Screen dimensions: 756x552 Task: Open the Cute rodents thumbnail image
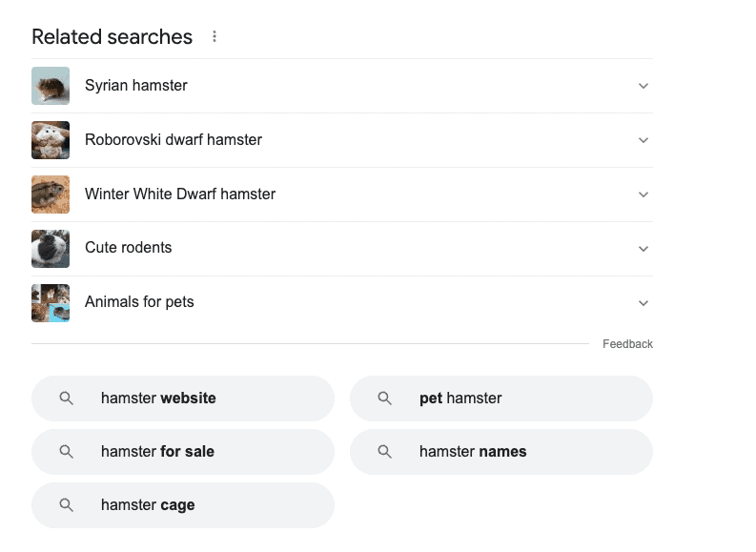(51, 249)
